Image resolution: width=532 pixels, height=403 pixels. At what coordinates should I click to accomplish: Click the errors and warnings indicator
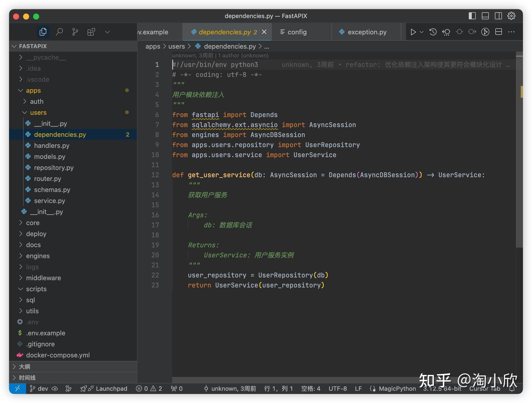coord(149,388)
